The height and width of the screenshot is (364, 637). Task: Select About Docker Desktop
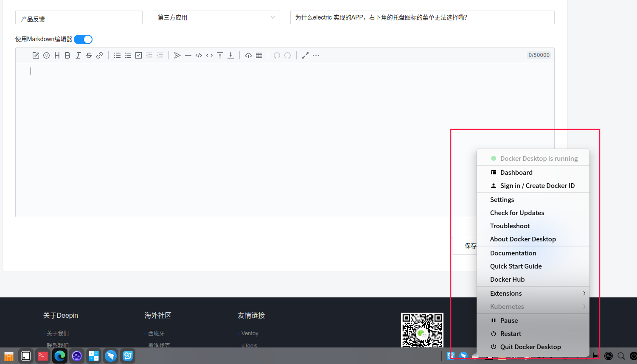pos(533,239)
